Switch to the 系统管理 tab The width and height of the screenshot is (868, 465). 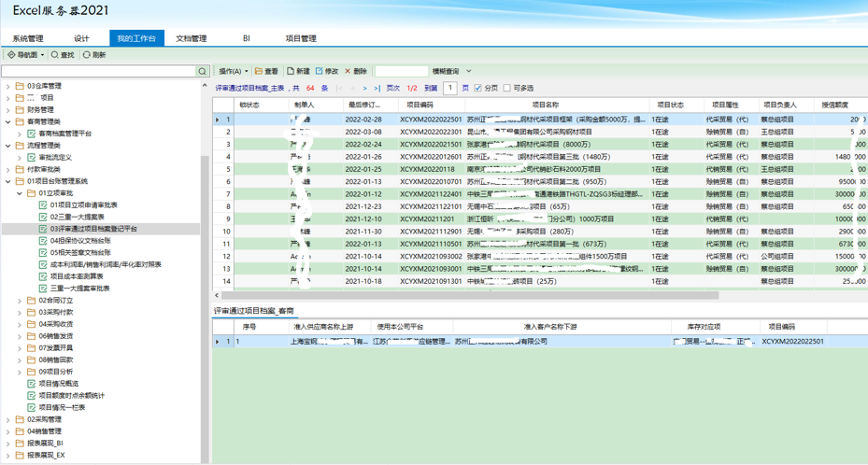(28, 38)
